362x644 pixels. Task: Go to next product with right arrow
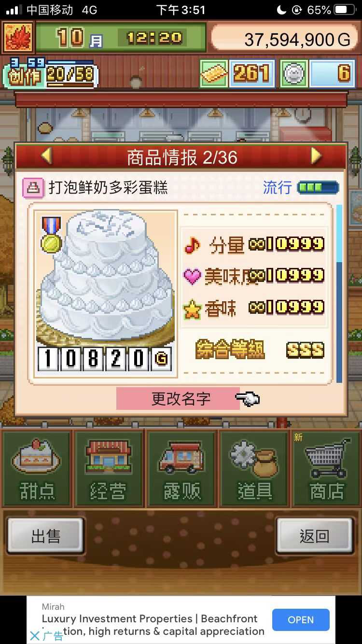click(x=316, y=156)
